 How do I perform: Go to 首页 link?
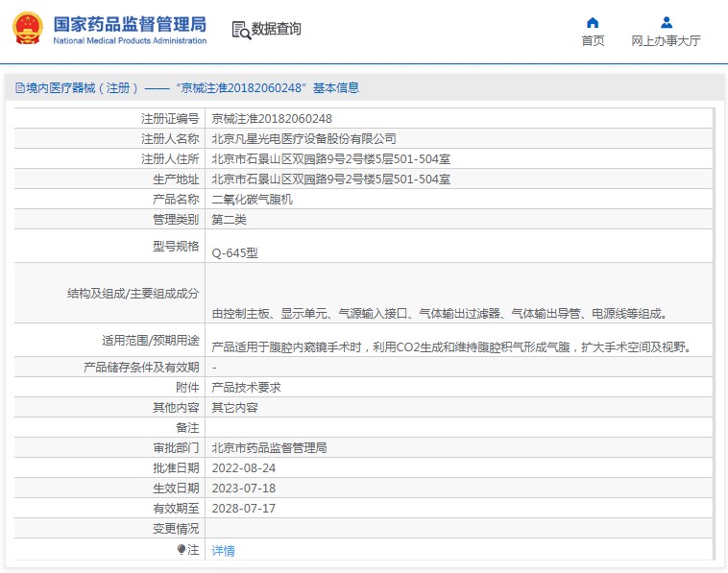(x=593, y=41)
